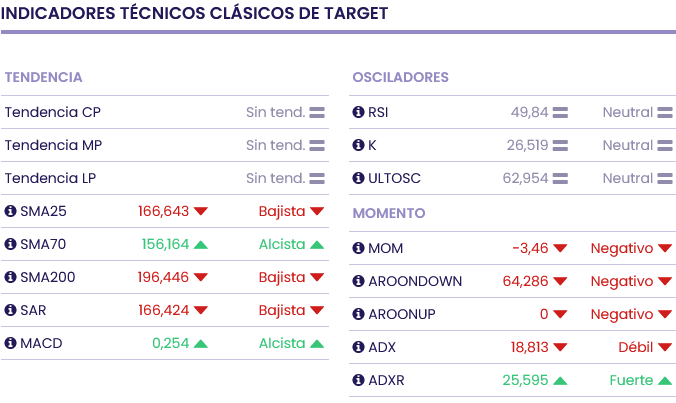Click the Fuerte status for ADXR

[x=631, y=380]
